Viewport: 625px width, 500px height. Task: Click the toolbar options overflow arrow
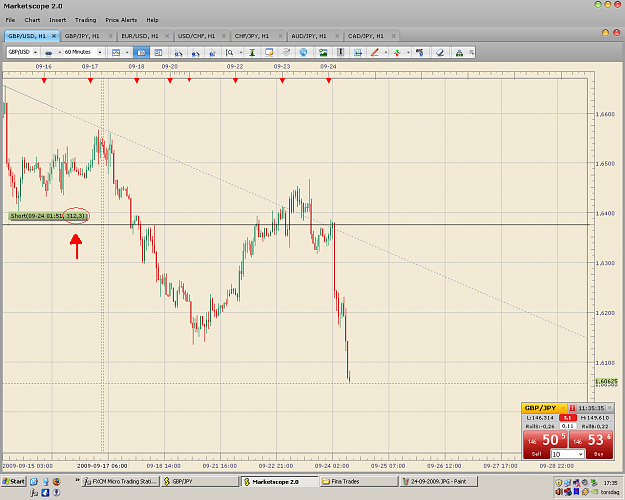click(x=471, y=52)
